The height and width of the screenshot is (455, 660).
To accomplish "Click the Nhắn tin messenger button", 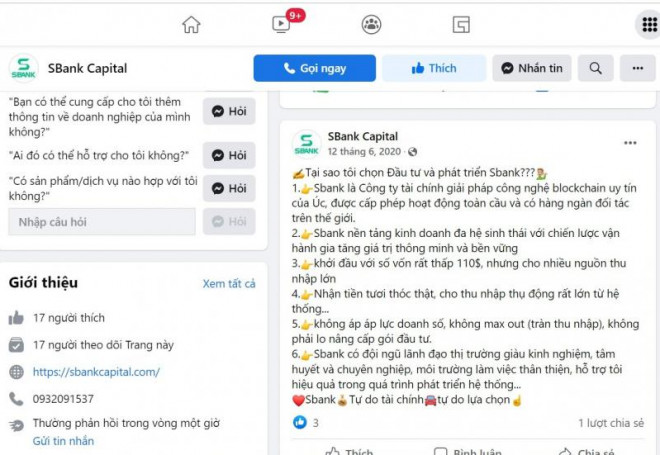I will click(x=532, y=68).
